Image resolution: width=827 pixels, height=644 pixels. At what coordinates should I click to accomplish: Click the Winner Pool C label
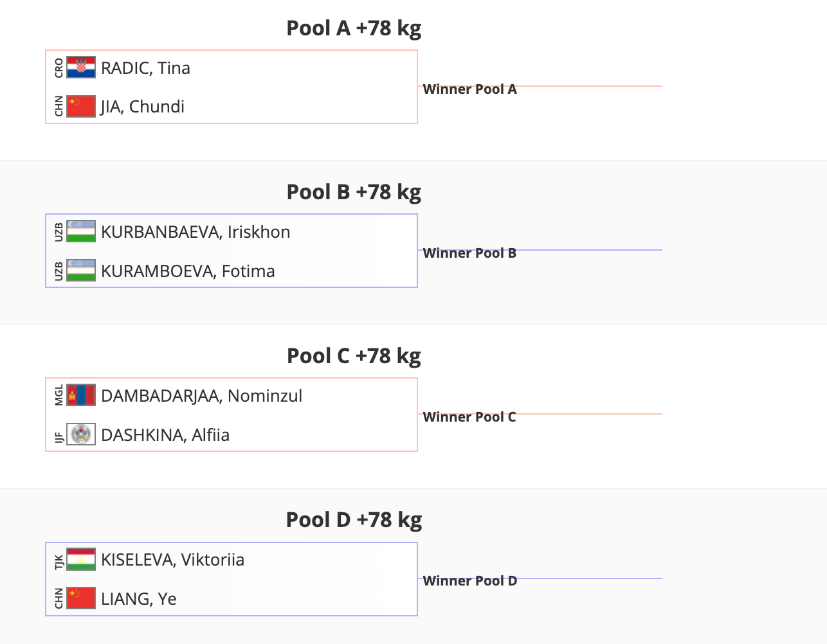click(469, 417)
